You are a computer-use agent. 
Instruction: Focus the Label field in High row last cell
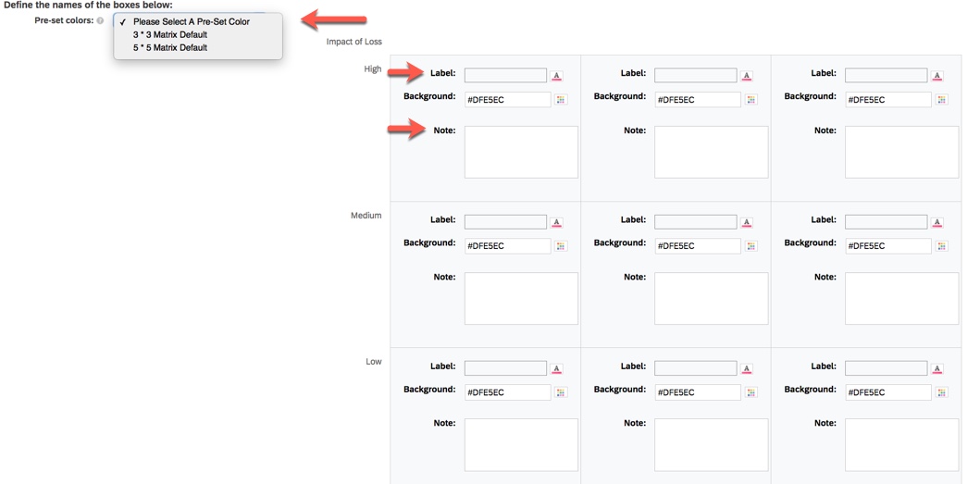(x=887, y=76)
